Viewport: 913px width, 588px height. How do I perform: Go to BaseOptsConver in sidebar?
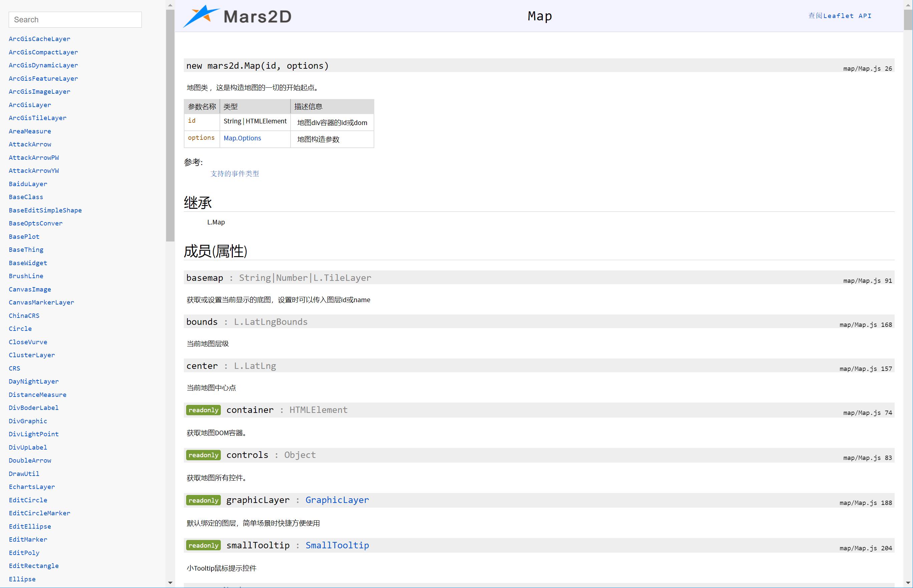[x=35, y=223]
